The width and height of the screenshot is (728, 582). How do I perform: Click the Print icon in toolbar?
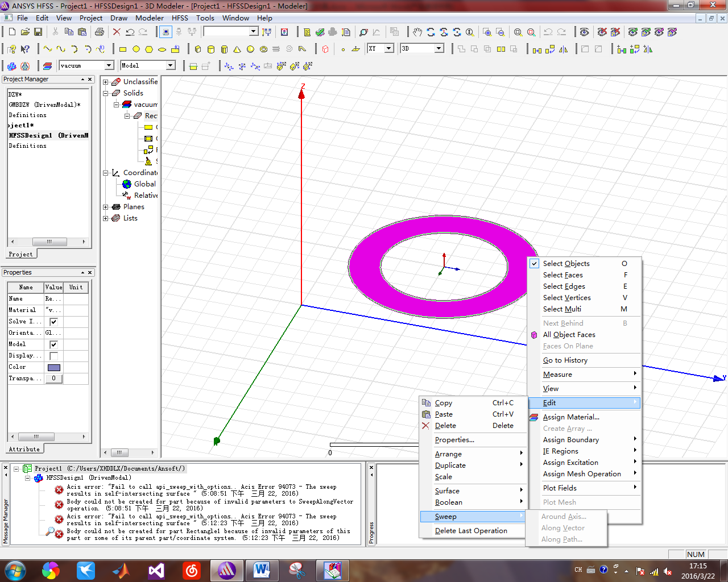pyautogui.click(x=100, y=32)
